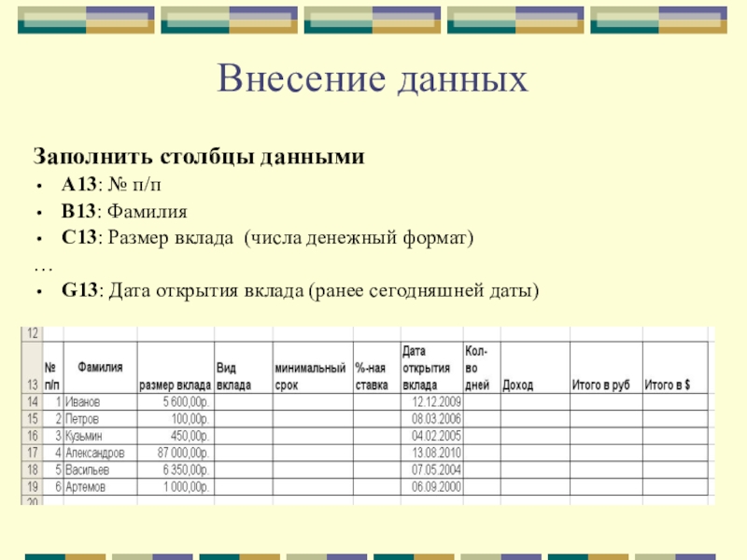The image size is (747, 560).
Task: Click the bullet line 'B13: Фамилия'
Action: [x=124, y=211]
